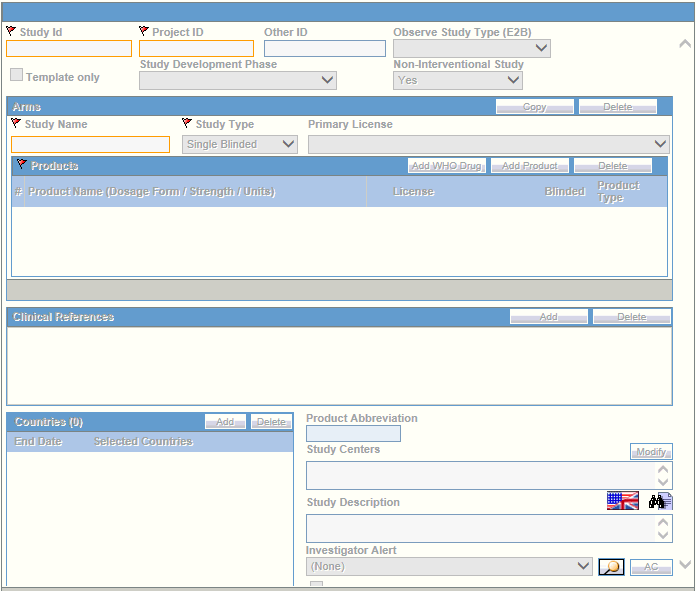Open the Non-Interventional Study dropdown
The image size is (696, 591).
[x=458, y=80]
